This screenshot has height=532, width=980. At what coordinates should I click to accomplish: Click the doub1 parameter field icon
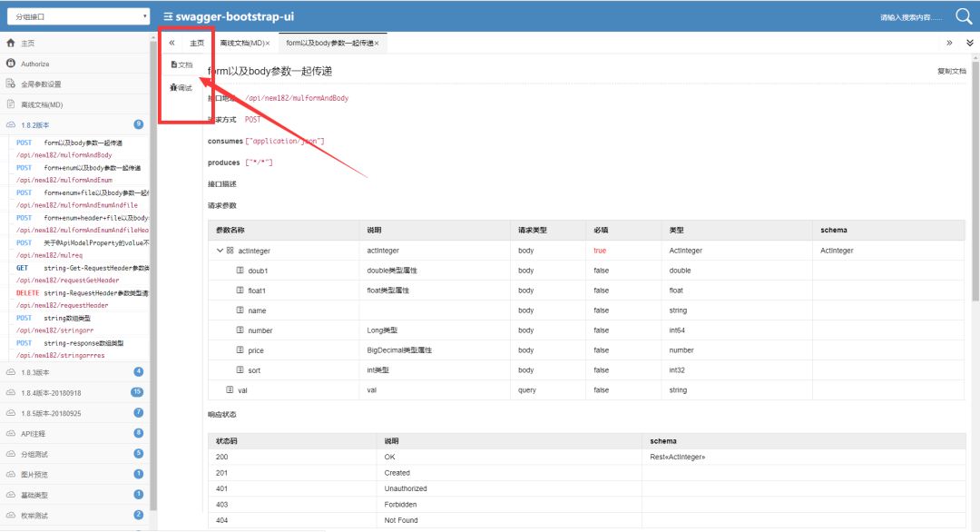coord(240,270)
